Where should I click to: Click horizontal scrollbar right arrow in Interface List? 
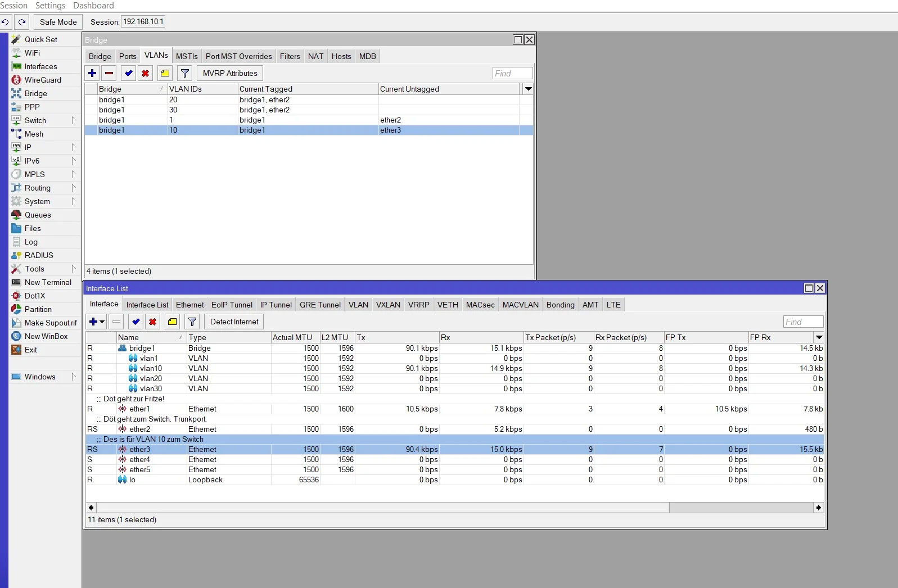click(819, 508)
